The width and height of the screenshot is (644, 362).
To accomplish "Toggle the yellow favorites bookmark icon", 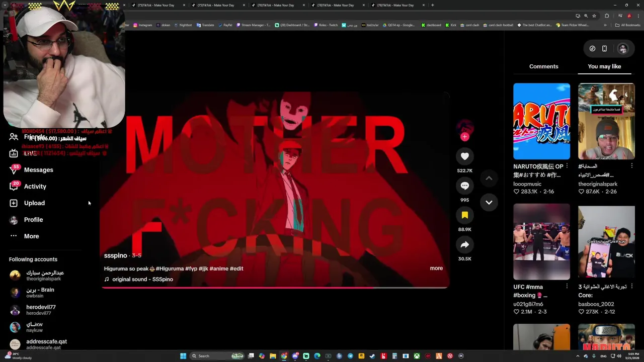I will (x=464, y=215).
